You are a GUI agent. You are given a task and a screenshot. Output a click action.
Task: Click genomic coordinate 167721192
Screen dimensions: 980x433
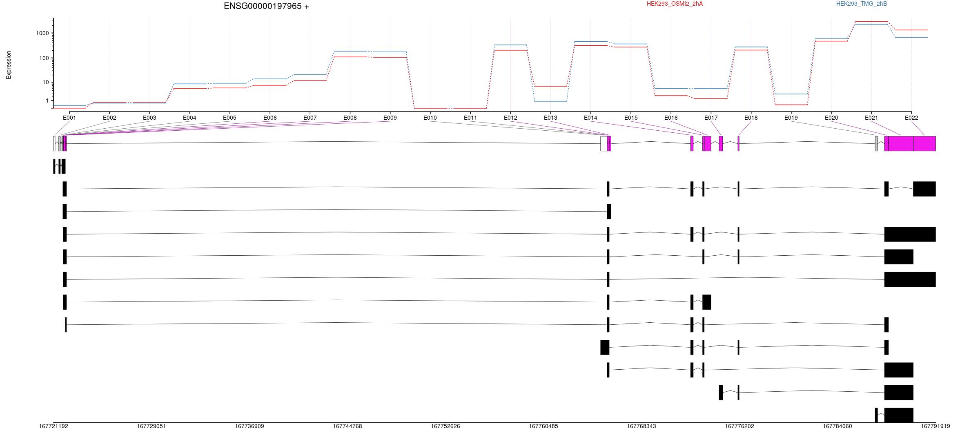53,426
